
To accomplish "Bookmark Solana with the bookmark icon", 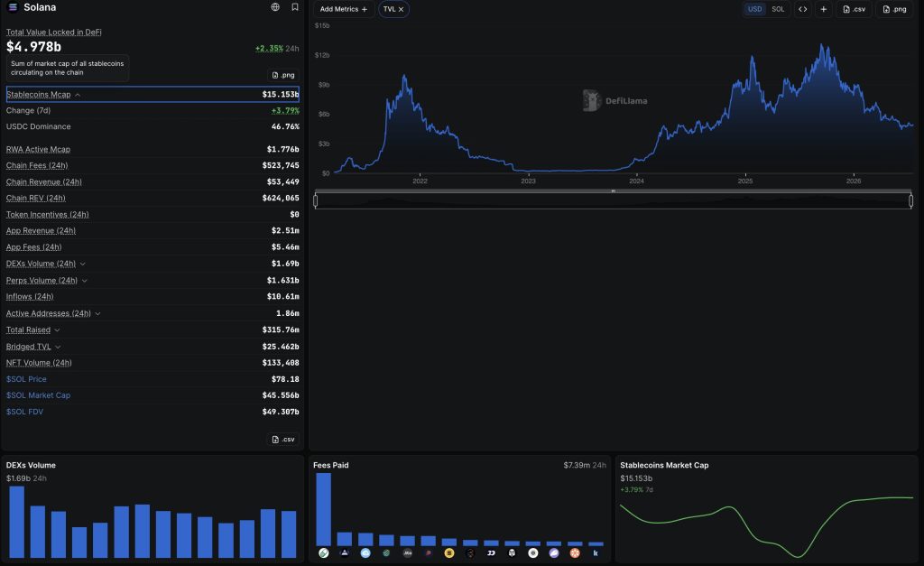I will tap(295, 7).
